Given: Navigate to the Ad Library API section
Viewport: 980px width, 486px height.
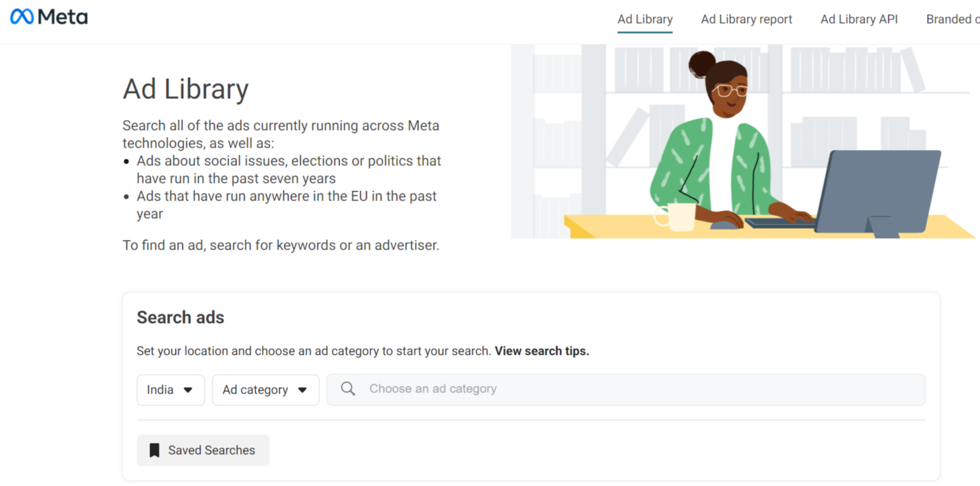Looking at the screenshot, I should coord(859,19).
